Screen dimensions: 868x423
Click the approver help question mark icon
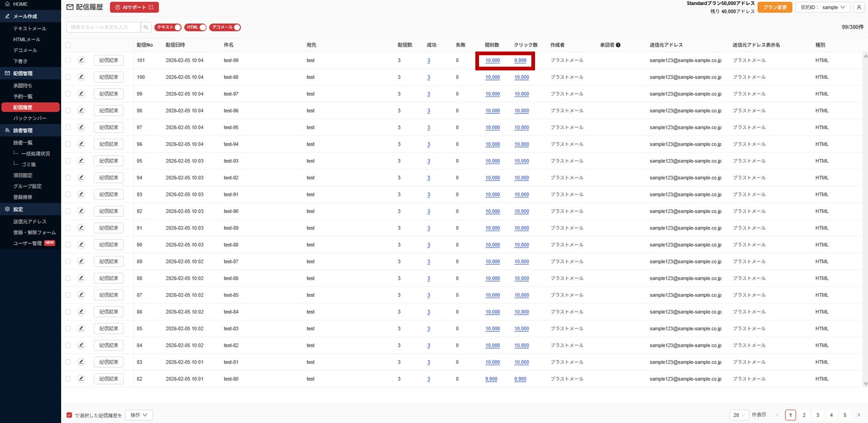point(618,45)
